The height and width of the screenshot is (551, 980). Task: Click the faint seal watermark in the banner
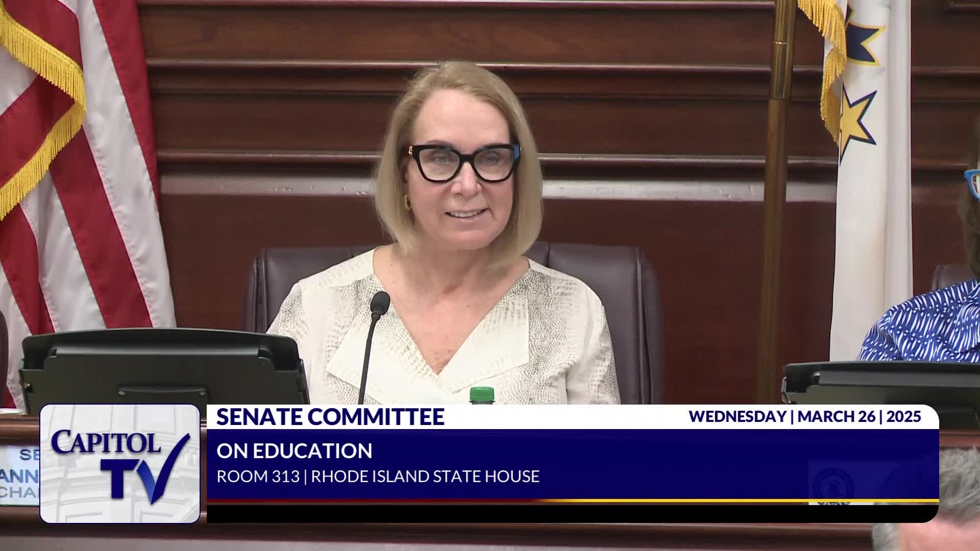coord(833,484)
